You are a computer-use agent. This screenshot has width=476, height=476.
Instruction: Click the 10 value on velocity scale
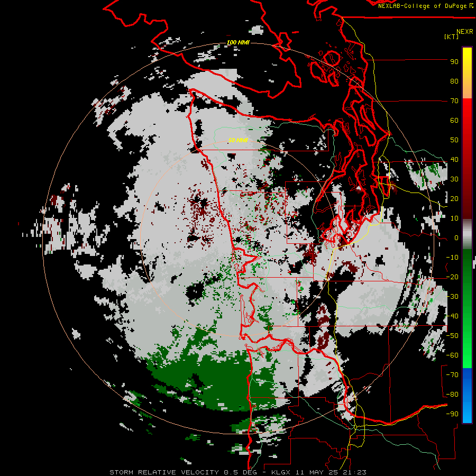454,218
